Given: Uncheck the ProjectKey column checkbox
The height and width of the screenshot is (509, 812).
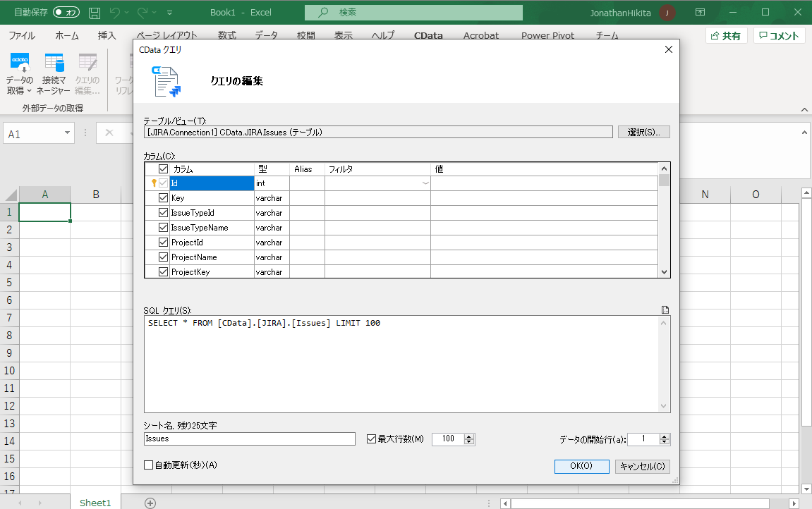Looking at the screenshot, I should pyautogui.click(x=163, y=271).
